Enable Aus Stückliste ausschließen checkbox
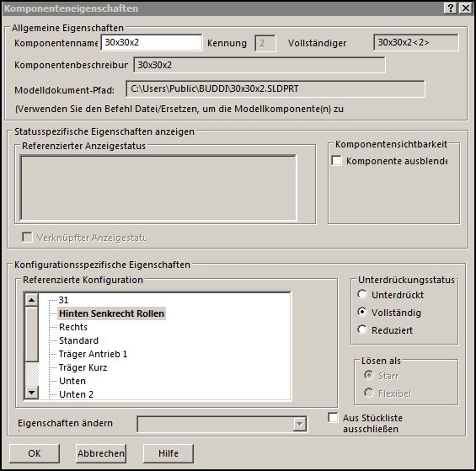The image size is (476, 471). tap(333, 417)
